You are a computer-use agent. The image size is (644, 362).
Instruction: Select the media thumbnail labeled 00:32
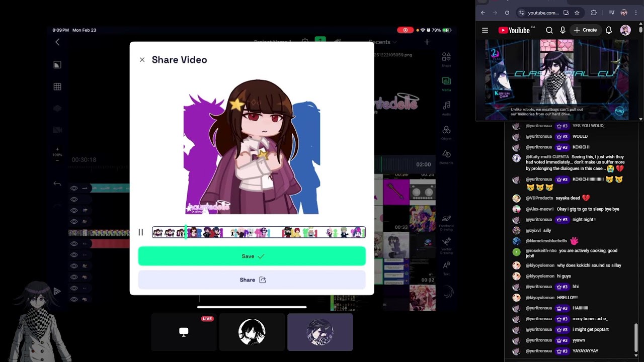coord(423,271)
